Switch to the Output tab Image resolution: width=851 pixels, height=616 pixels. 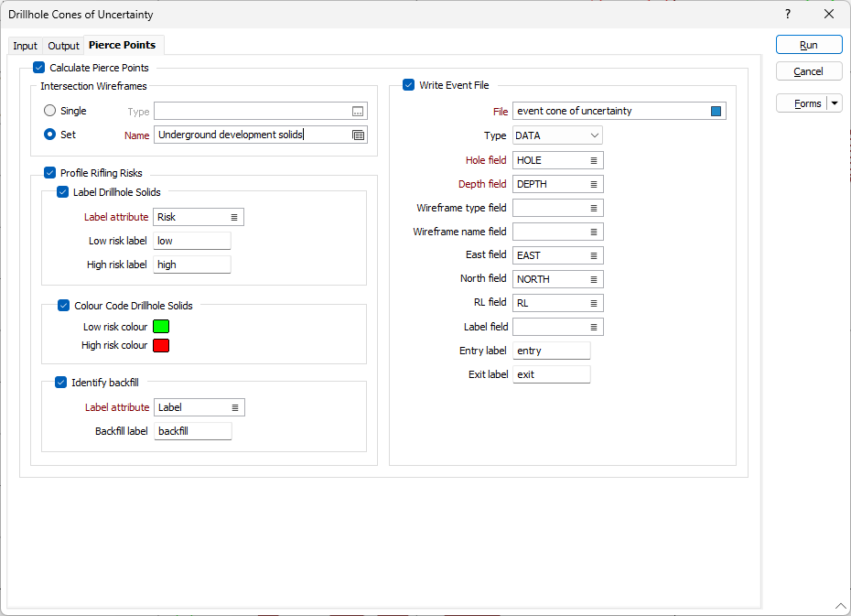64,46
